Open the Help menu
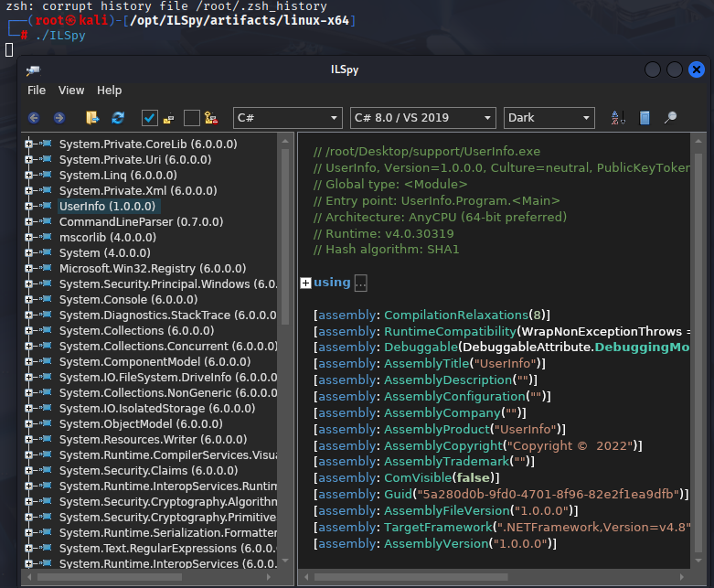714x588 pixels. click(x=110, y=91)
